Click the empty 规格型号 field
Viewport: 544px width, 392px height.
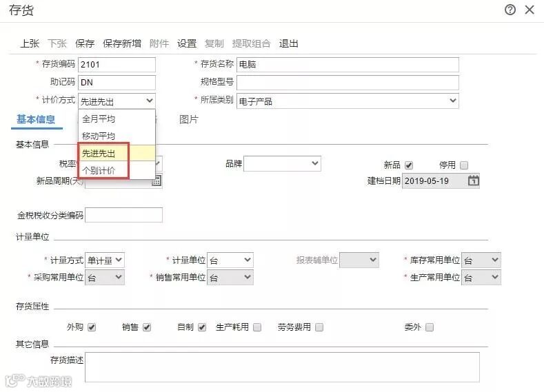(347, 83)
